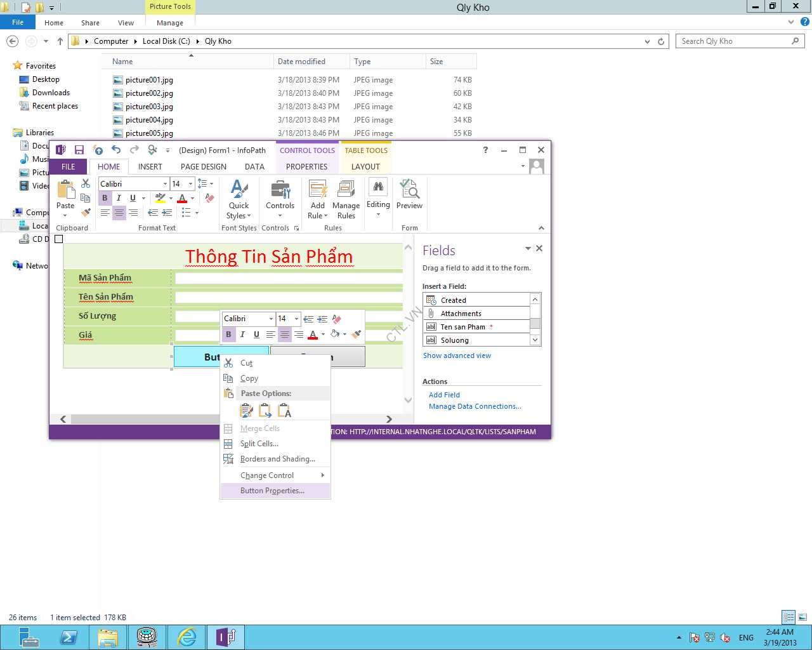Toggle Underline in the floating mini toolbar
The height and width of the screenshot is (650, 812).
tap(256, 335)
